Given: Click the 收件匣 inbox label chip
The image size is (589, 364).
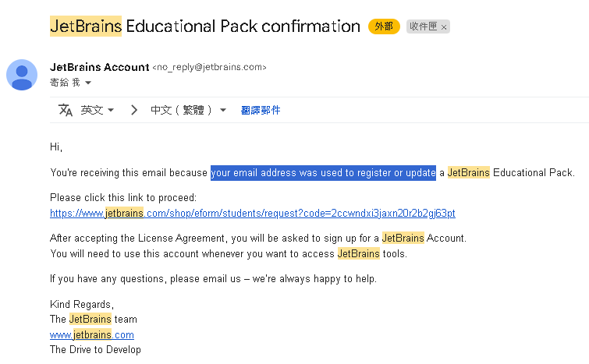Looking at the screenshot, I should pos(423,27).
